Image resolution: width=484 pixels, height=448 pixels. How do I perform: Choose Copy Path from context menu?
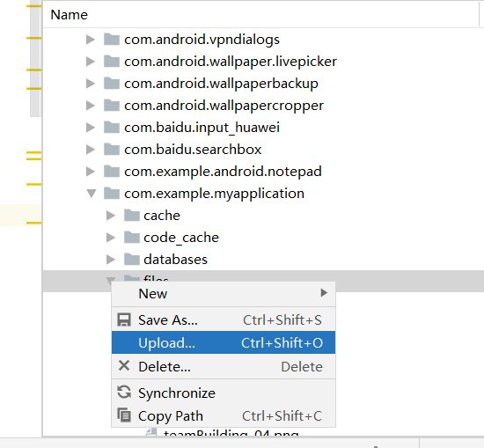[224, 415]
